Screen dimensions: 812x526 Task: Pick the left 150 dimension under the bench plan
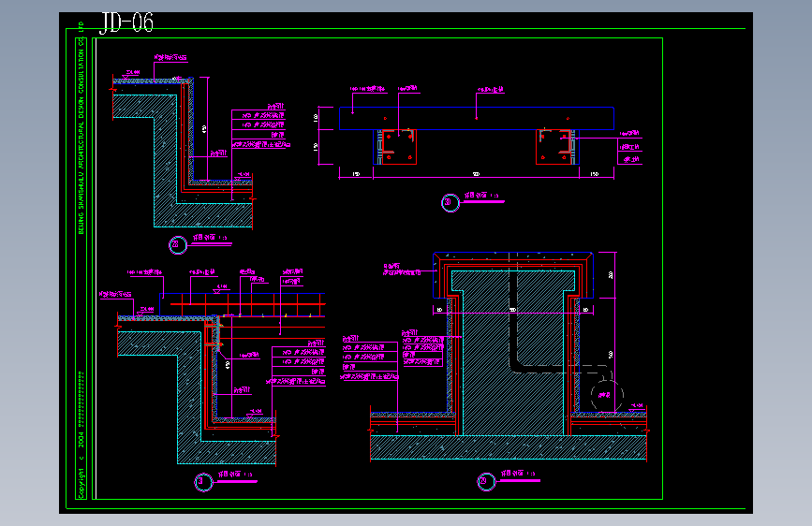point(356,174)
